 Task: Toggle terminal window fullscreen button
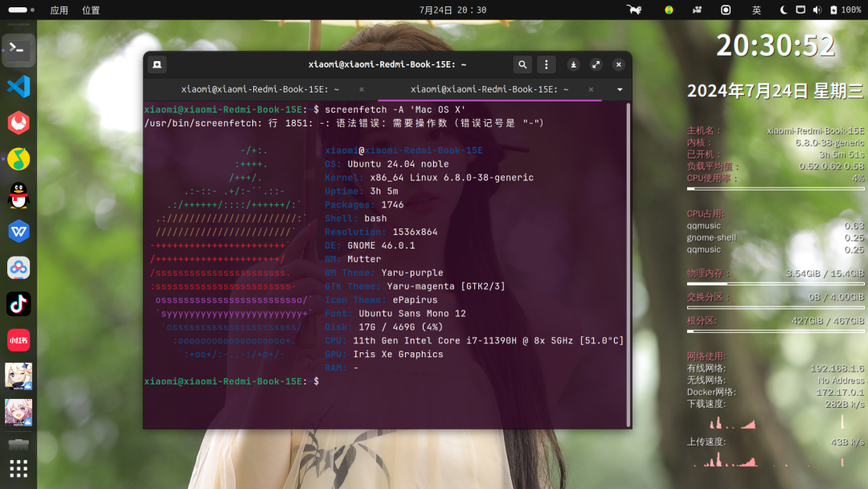point(596,64)
